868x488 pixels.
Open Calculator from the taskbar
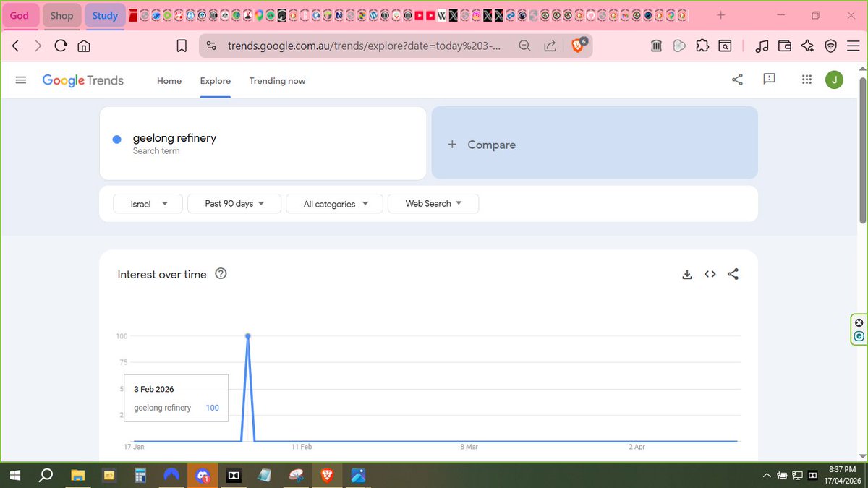tap(140, 475)
